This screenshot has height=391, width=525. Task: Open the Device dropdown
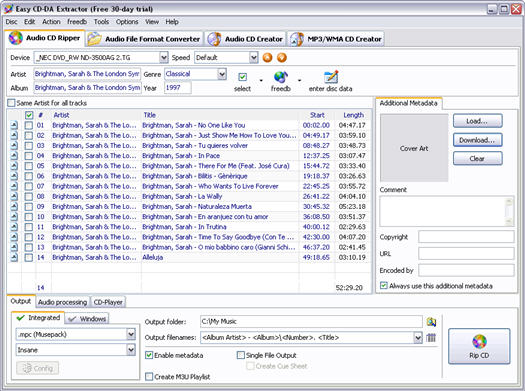[163, 58]
